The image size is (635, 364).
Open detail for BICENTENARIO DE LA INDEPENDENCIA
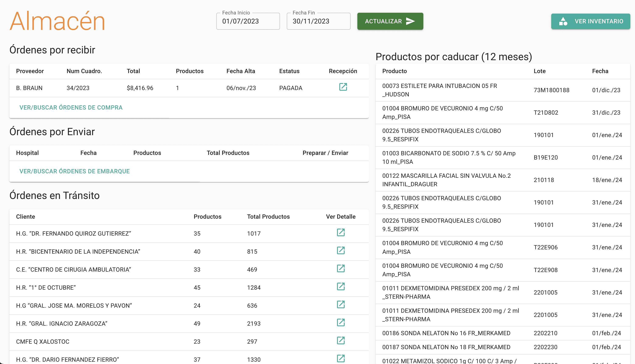[x=341, y=250]
